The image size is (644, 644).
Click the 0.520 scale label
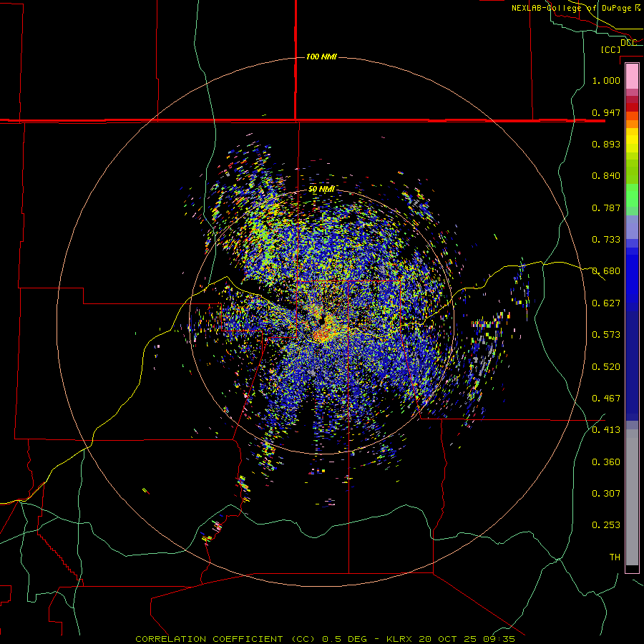click(606, 367)
